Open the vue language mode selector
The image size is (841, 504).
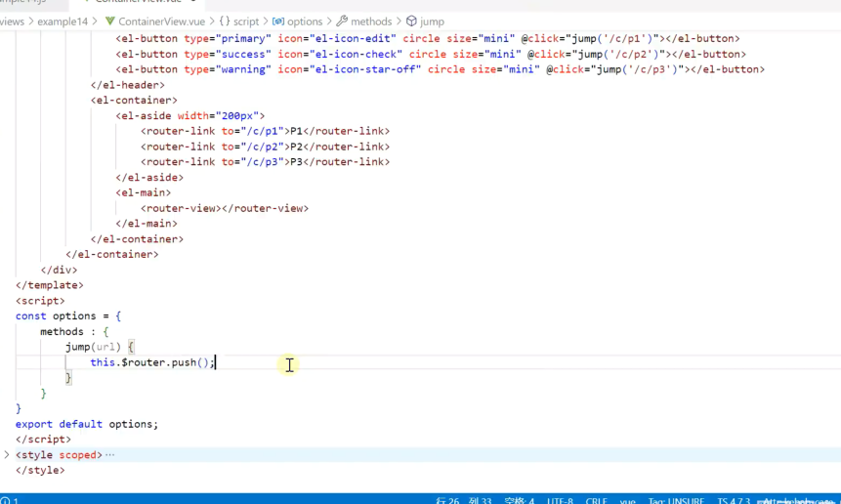[627, 500]
